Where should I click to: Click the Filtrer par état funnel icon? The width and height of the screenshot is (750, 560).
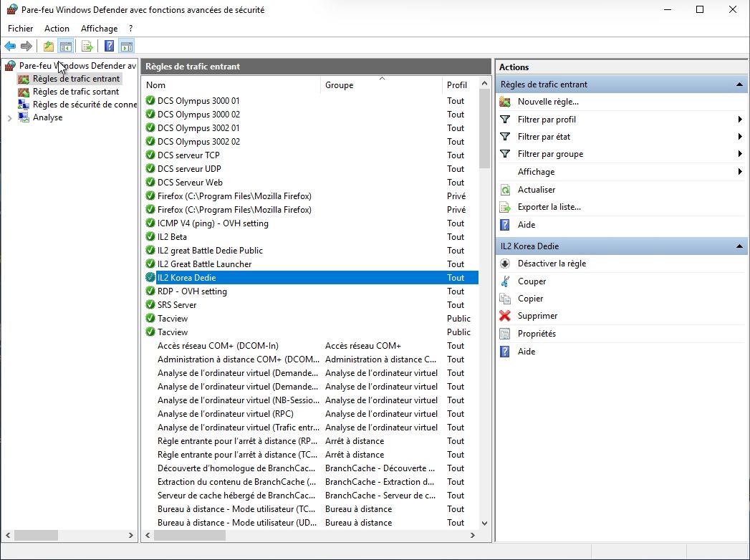504,136
